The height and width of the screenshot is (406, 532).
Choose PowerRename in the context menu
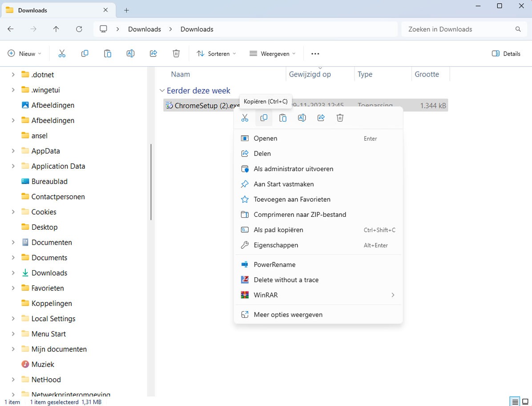tap(318, 265)
